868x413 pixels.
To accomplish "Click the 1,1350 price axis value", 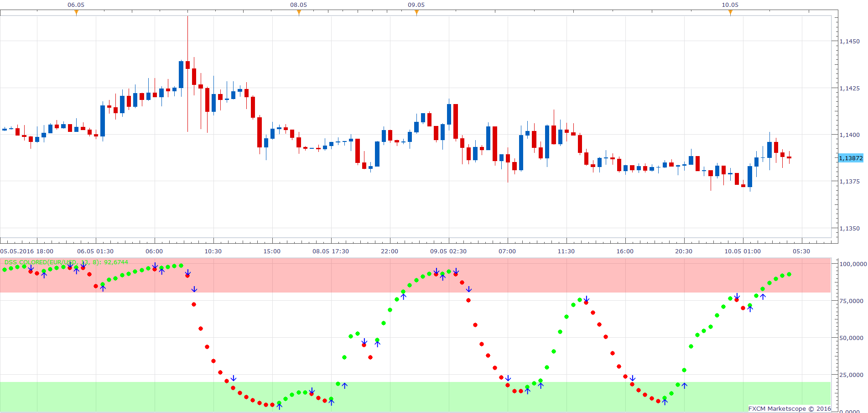I will pos(850,229).
